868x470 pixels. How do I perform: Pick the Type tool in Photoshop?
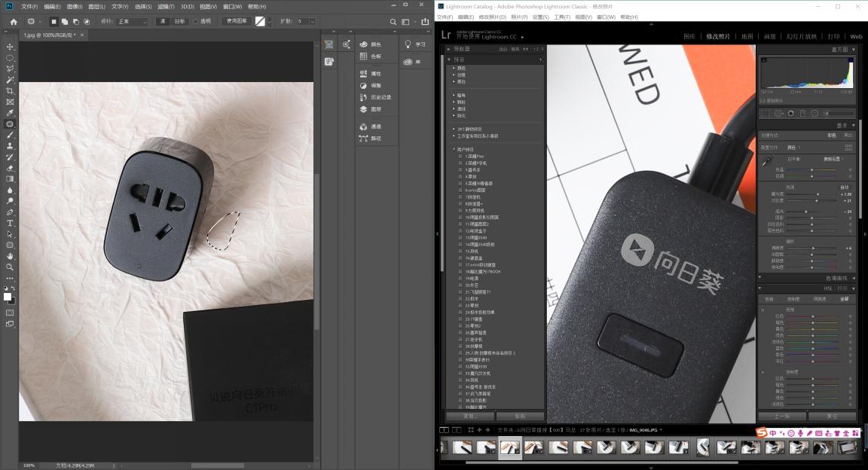10,223
